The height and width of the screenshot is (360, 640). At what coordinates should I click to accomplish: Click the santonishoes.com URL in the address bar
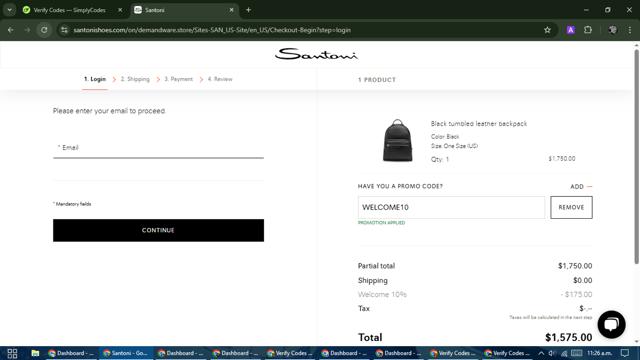212,30
